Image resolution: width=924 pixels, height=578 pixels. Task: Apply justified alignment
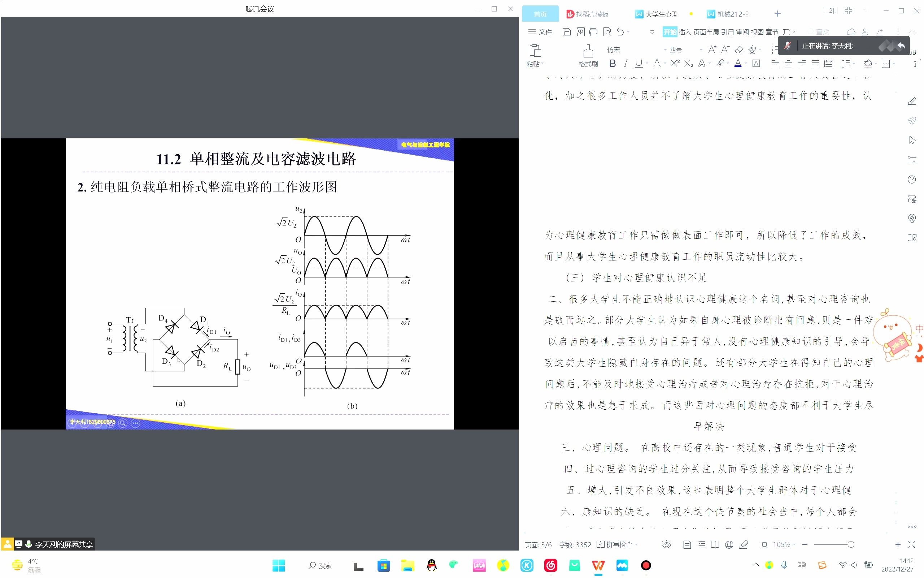click(815, 64)
